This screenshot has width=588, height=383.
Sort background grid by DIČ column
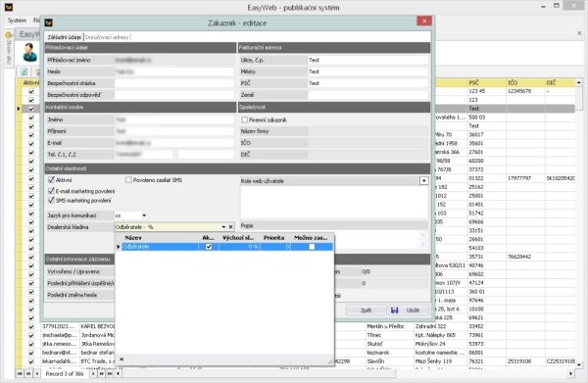560,82
